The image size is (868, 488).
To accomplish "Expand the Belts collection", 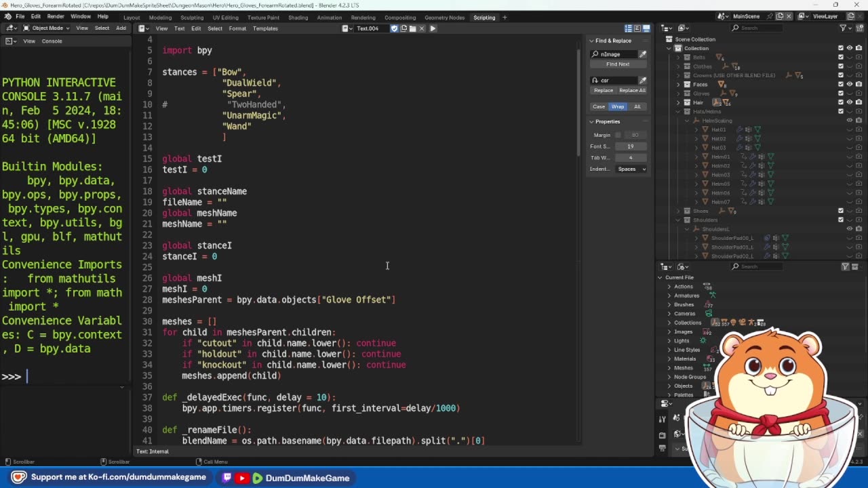I will [x=677, y=58].
